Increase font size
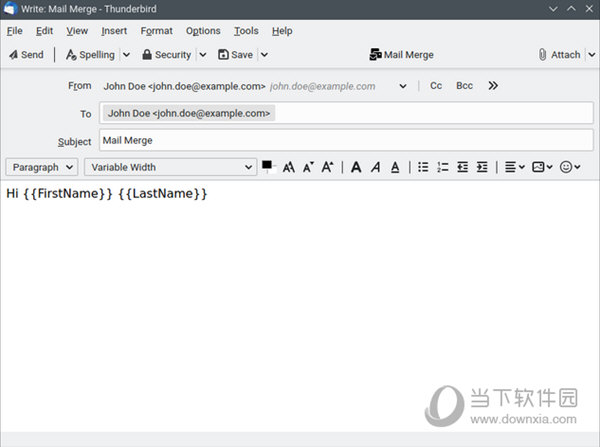Screen dimensions: 600x447 [327, 167]
